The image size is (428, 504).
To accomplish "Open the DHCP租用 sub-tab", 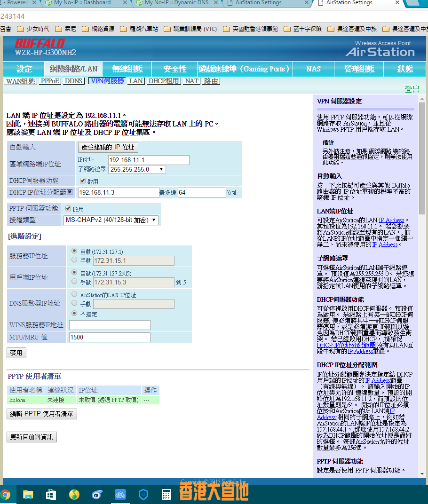I will [x=164, y=81].
